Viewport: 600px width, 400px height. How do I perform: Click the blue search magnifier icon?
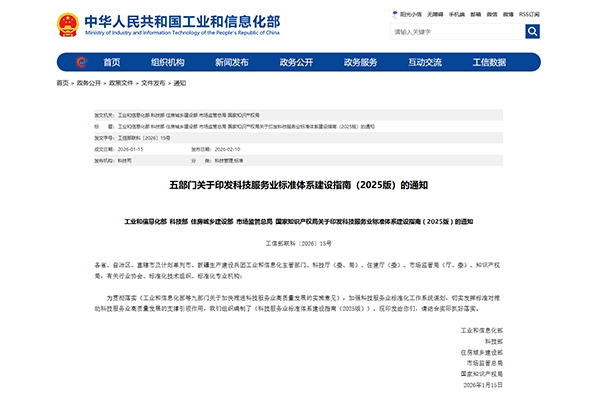pos(534,32)
